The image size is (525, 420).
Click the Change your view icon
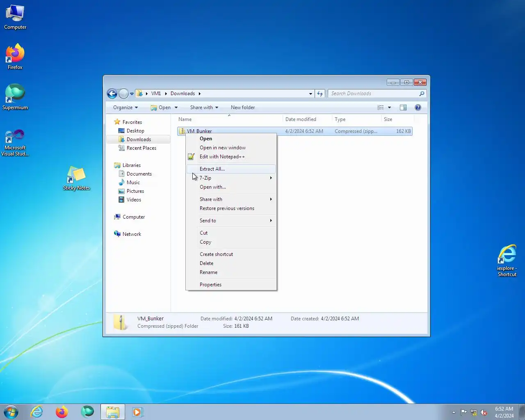pos(381,107)
